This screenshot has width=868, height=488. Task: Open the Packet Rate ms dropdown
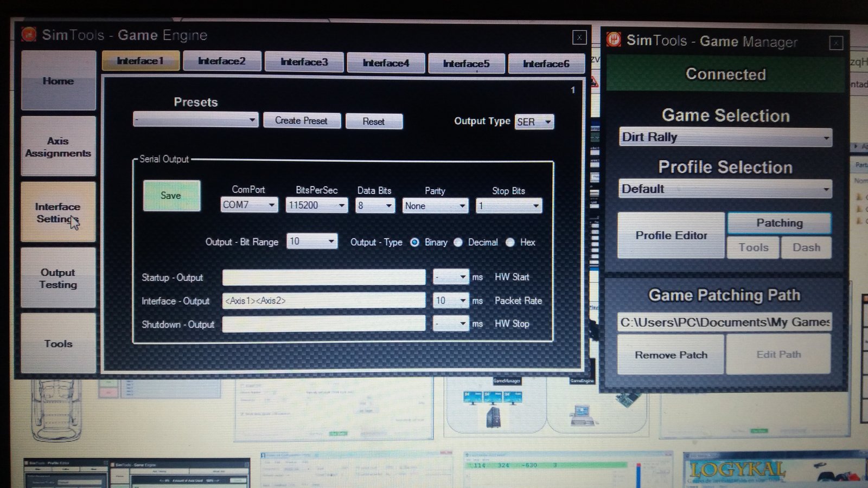451,300
